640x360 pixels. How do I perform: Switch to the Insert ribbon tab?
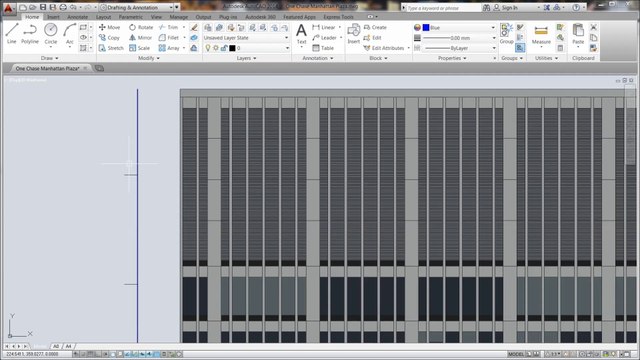[x=53, y=17]
